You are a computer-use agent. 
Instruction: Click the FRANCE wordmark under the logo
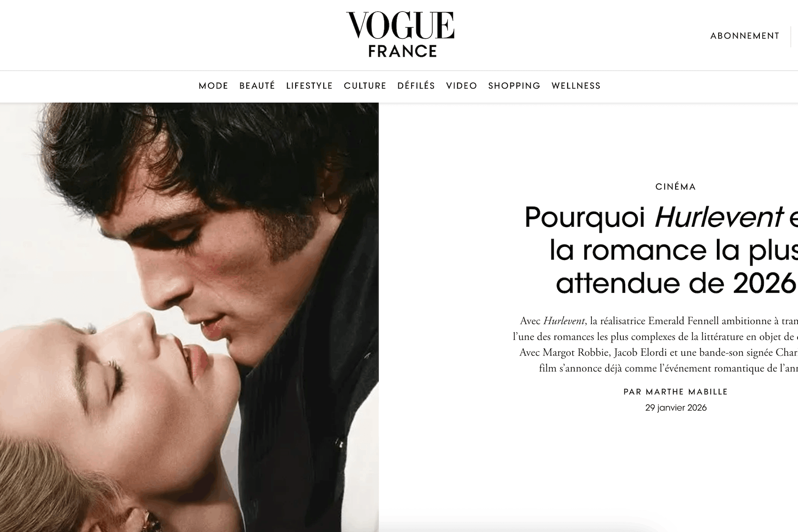pos(402,51)
